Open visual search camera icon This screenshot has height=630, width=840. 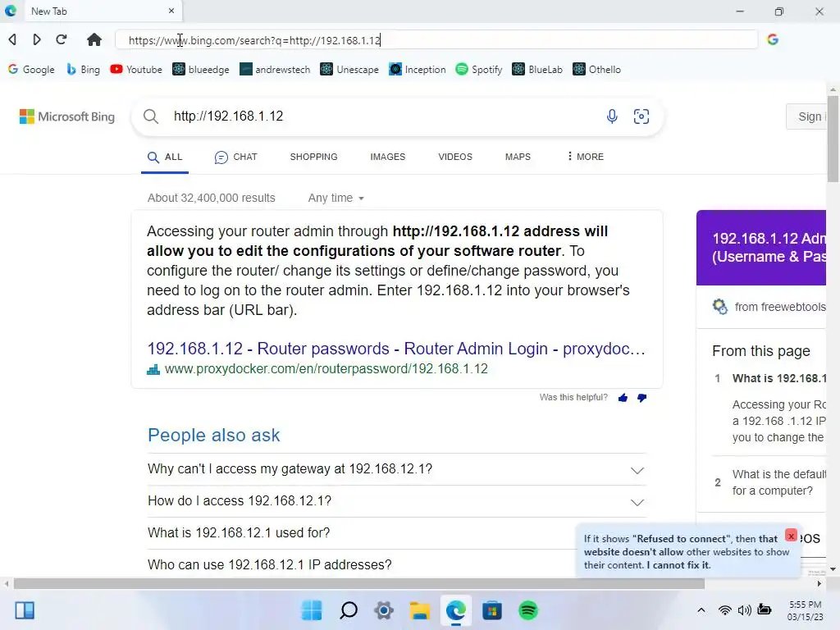click(x=641, y=116)
